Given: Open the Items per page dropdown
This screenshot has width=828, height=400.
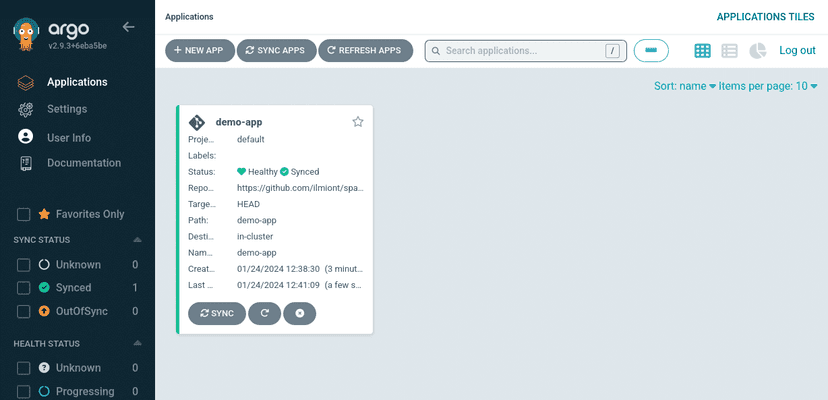Looking at the screenshot, I should click(767, 86).
